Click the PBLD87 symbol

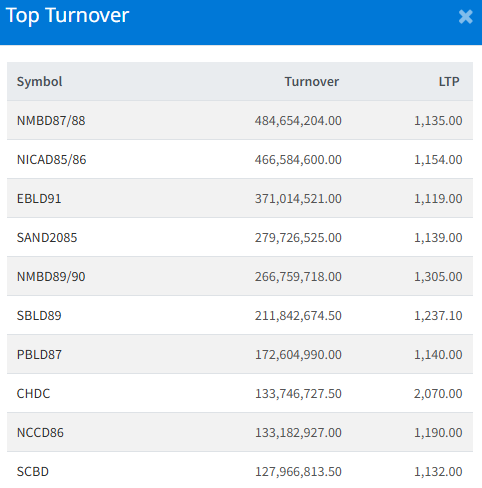point(39,355)
